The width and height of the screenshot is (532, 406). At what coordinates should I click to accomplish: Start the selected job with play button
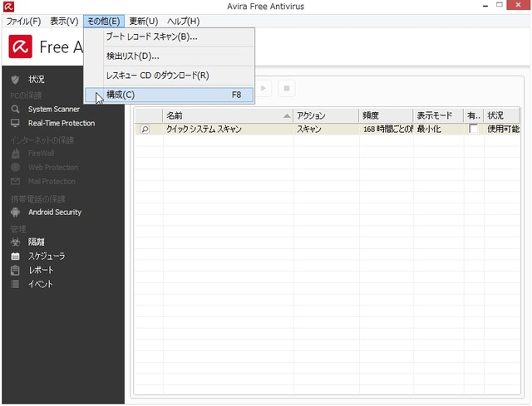point(263,88)
